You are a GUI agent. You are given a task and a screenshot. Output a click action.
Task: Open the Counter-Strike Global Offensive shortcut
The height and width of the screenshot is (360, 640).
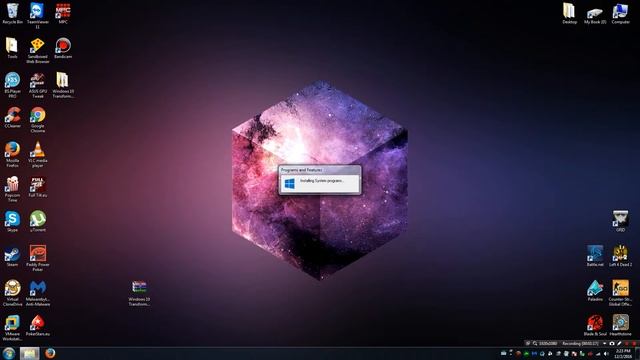620,293
